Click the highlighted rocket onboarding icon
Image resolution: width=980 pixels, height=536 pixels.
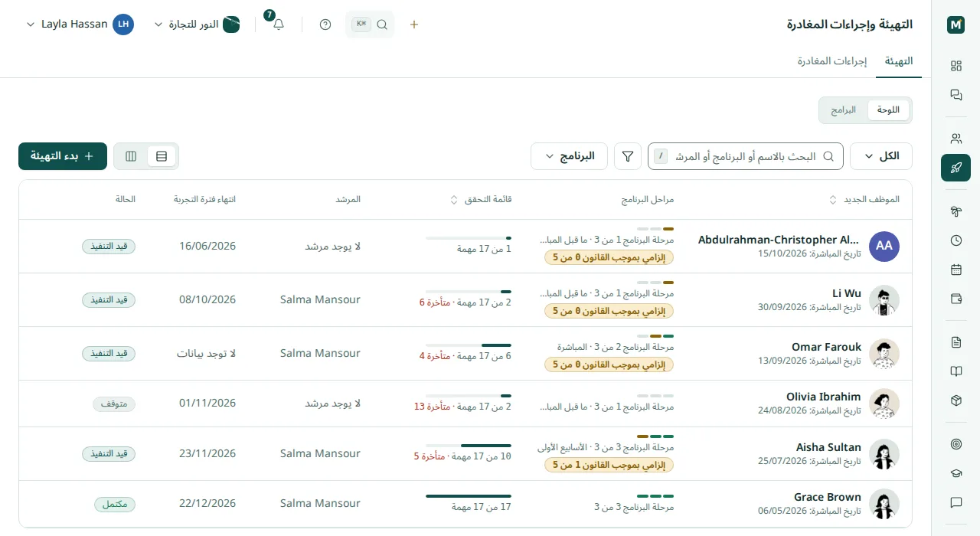pyautogui.click(x=955, y=168)
